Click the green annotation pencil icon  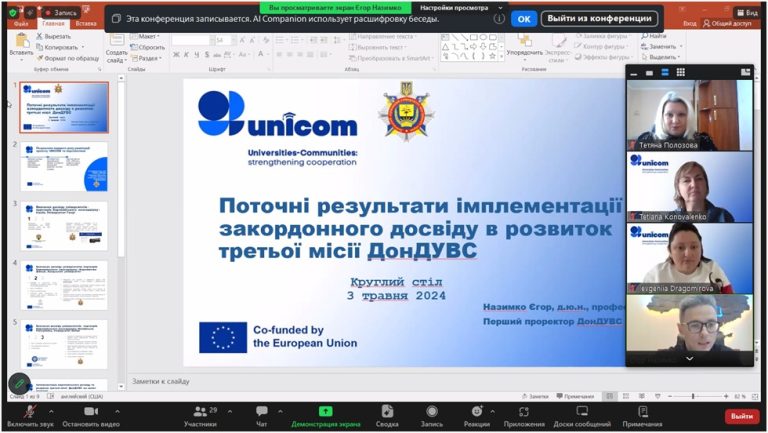click(20, 384)
